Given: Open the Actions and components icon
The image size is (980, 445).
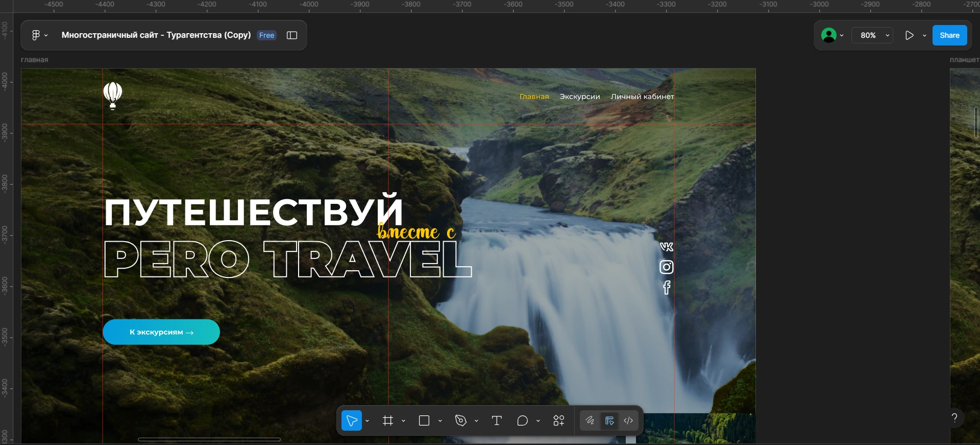Looking at the screenshot, I should point(559,420).
